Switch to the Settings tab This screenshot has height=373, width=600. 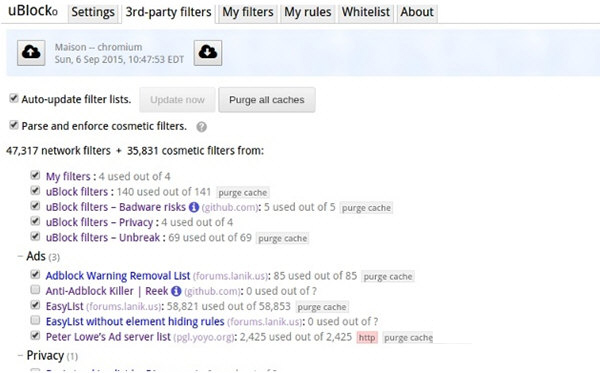(x=93, y=12)
